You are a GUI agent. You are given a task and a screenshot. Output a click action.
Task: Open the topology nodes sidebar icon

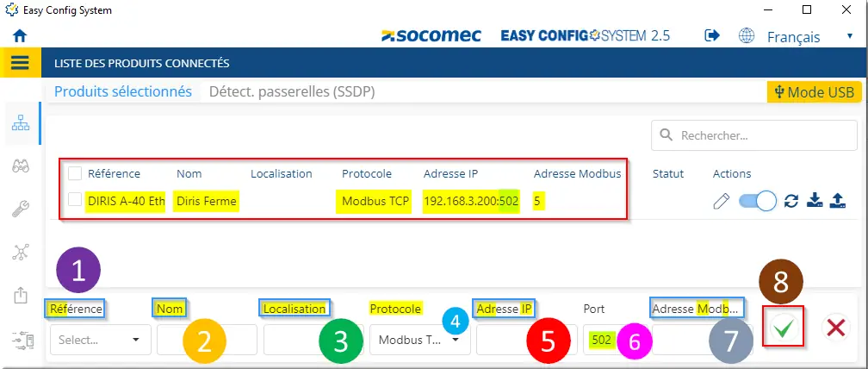[21, 252]
